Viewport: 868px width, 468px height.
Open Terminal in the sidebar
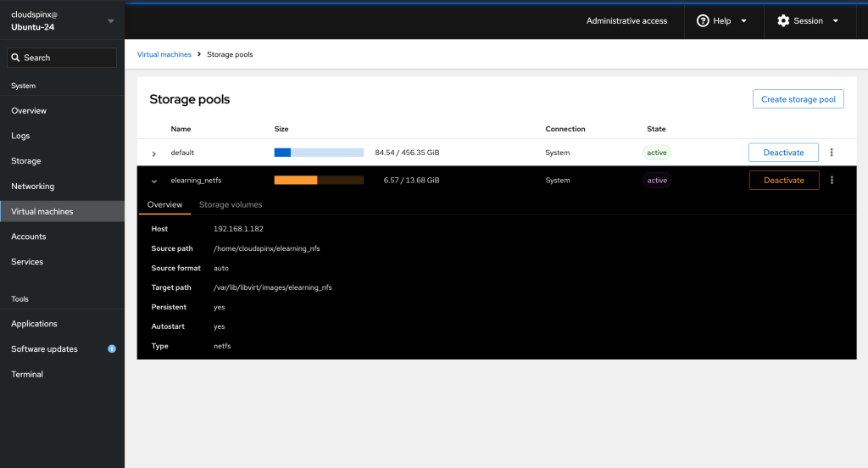tap(62, 374)
